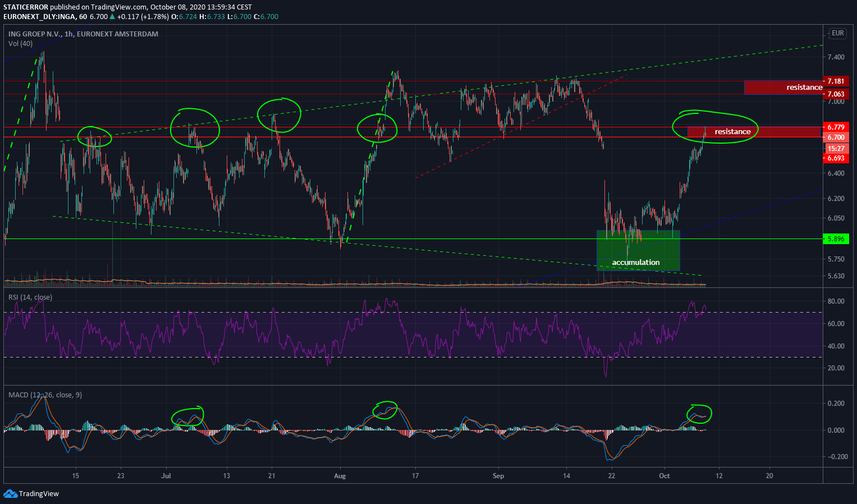Click the 20 date on the time axis
Viewport: 857px width, 504px height.
(769, 476)
